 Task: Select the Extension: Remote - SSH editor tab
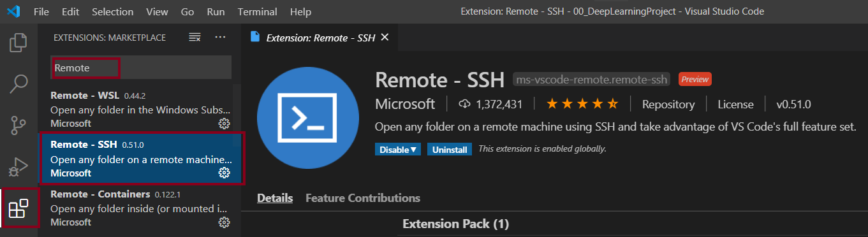click(320, 37)
